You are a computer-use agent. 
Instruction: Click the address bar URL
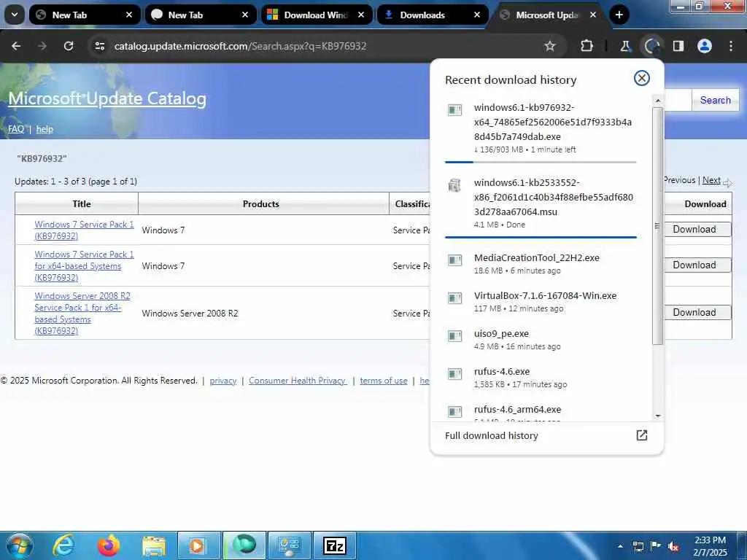(240, 46)
